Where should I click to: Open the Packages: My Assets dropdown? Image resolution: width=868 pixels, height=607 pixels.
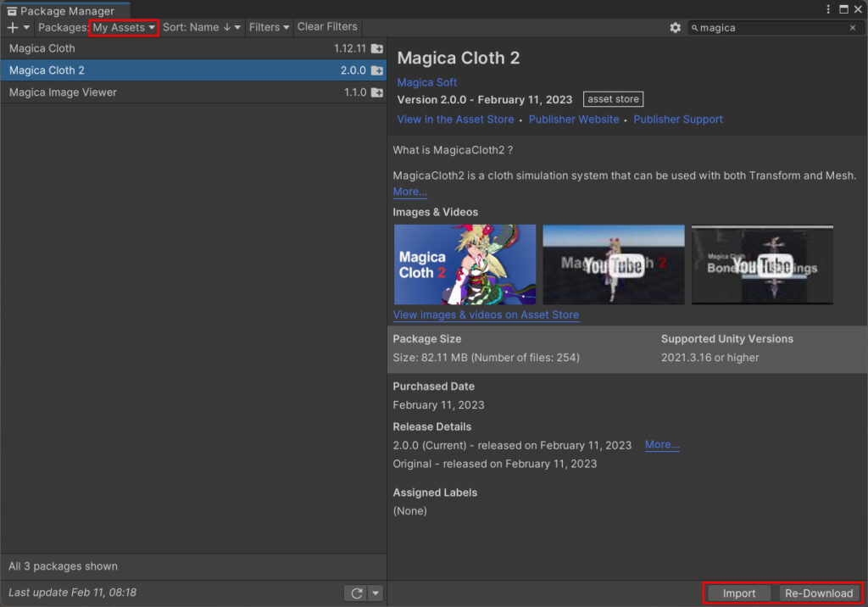click(124, 27)
